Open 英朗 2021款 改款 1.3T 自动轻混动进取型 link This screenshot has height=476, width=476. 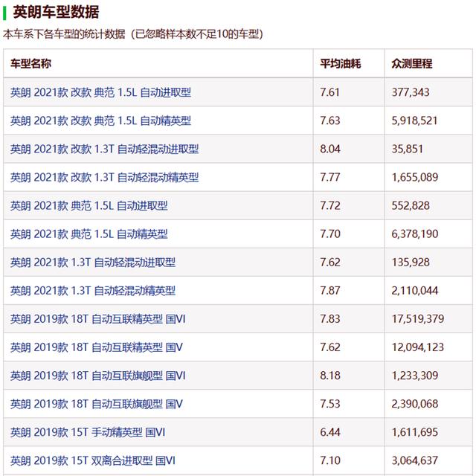pyautogui.click(x=104, y=149)
